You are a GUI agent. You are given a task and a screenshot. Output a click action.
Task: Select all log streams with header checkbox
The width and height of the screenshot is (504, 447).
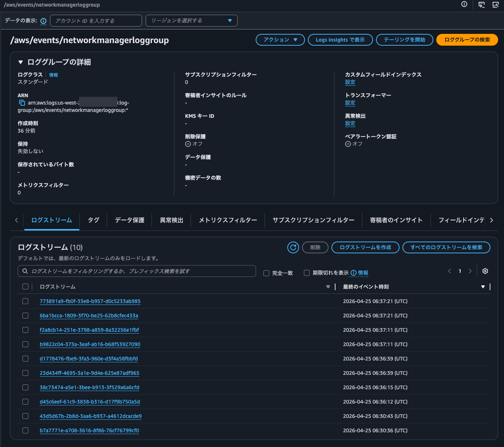25,286
